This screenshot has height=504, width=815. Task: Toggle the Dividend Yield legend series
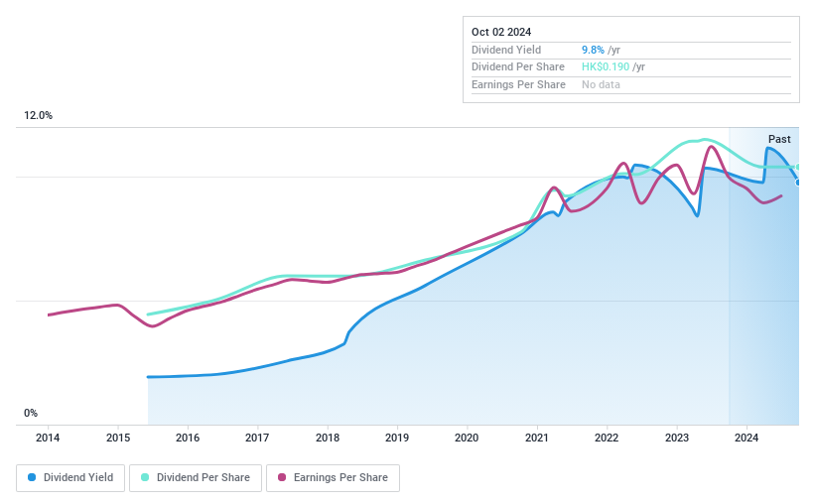[x=70, y=477]
